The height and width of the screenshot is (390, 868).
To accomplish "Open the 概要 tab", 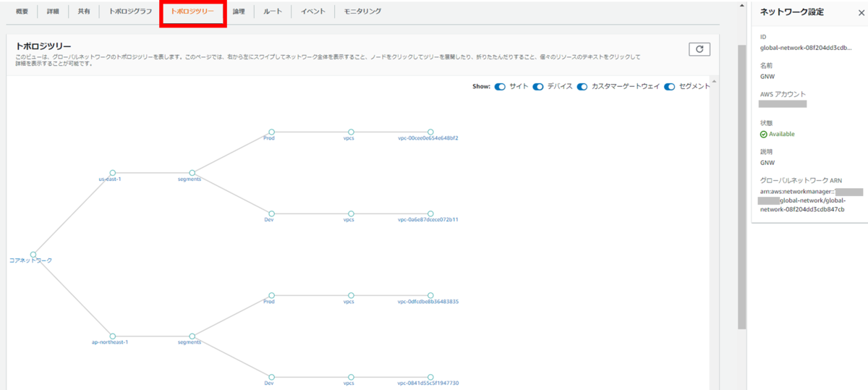I will coord(22,12).
